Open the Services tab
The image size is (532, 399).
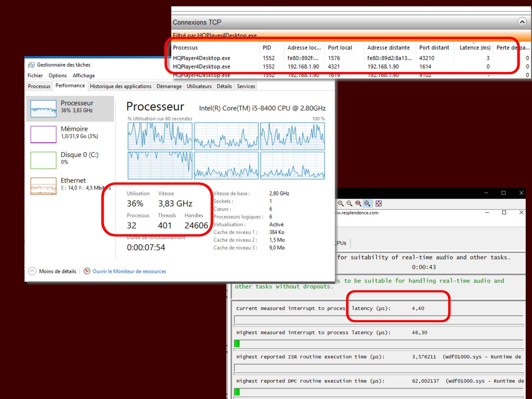pos(246,86)
